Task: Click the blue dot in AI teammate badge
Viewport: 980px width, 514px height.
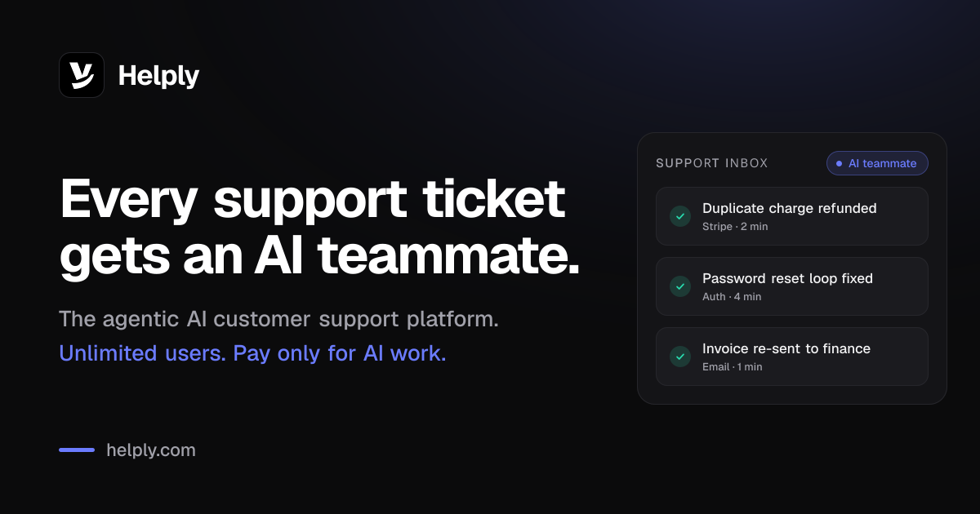Action: point(839,163)
